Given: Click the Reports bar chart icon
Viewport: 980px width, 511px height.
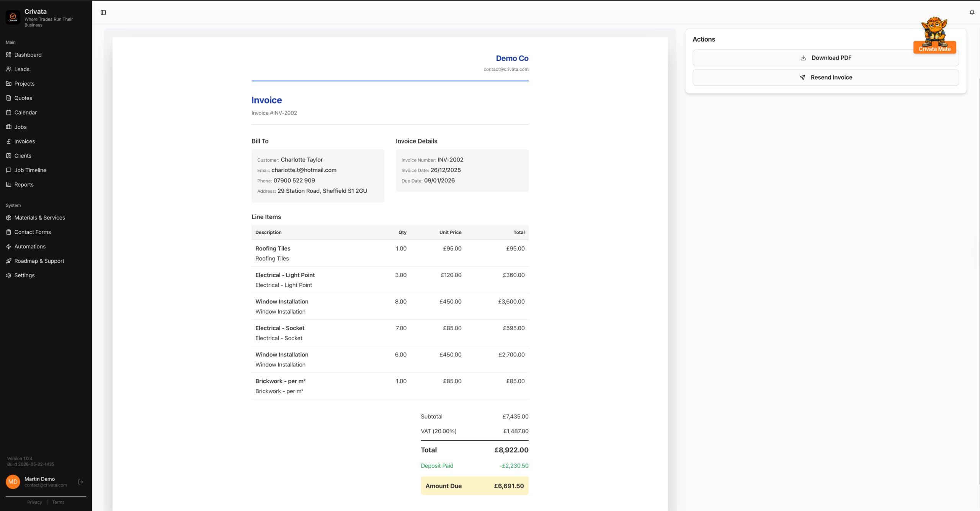Looking at the screenshot, I should pos(9,185).
